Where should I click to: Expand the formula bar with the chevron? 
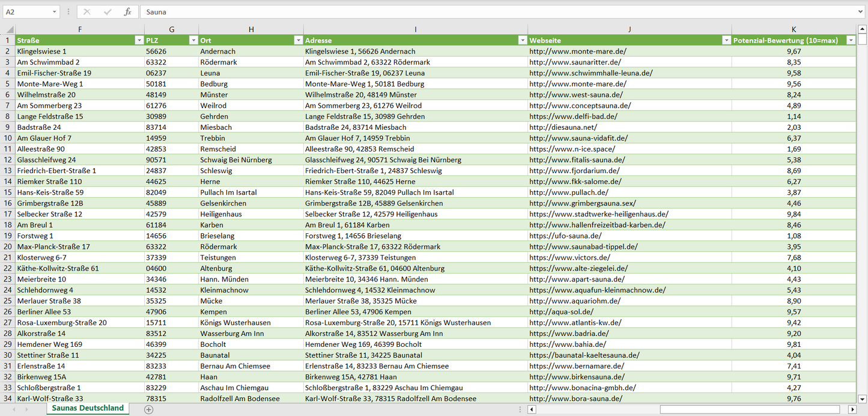(x=861, y=12)
